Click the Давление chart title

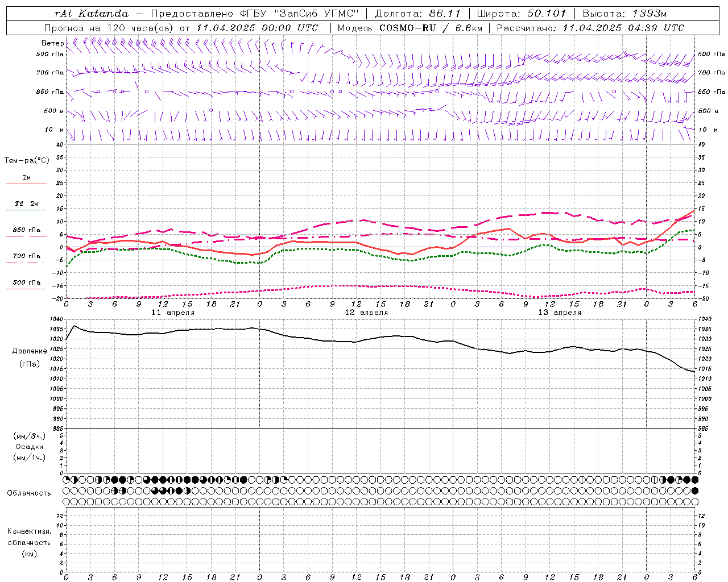tap(30, 351)
